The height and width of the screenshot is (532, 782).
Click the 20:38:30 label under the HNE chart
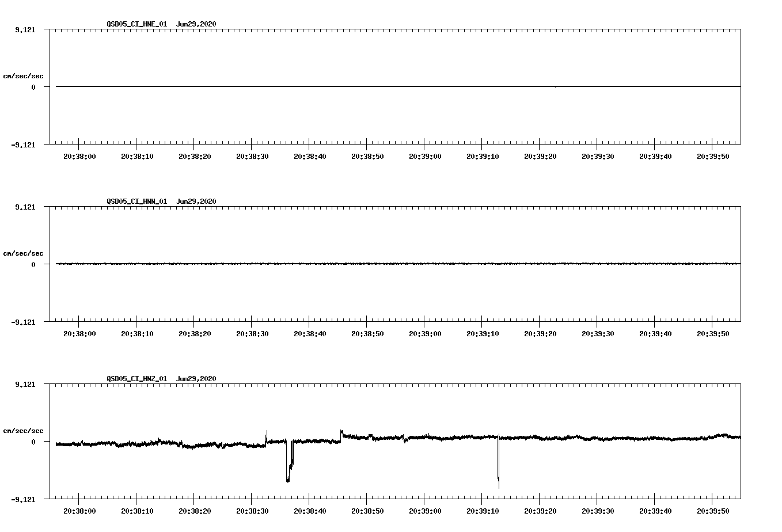click(252, 157)
